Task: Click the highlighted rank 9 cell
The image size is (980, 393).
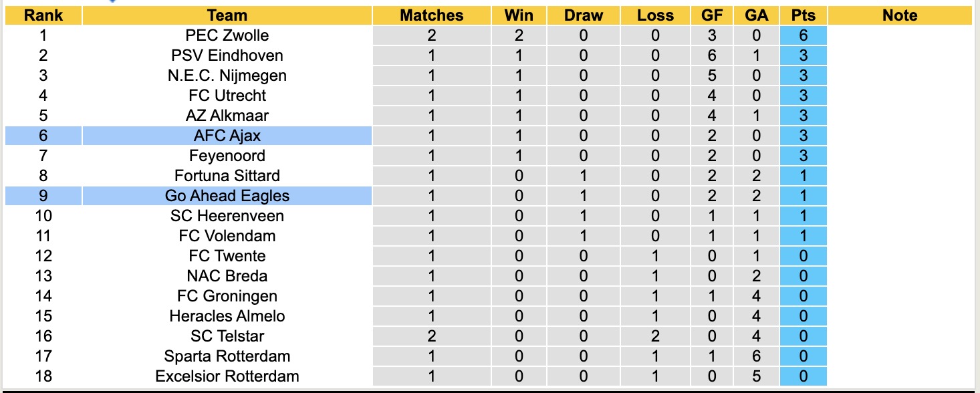Action: click(x=43, y=196)
